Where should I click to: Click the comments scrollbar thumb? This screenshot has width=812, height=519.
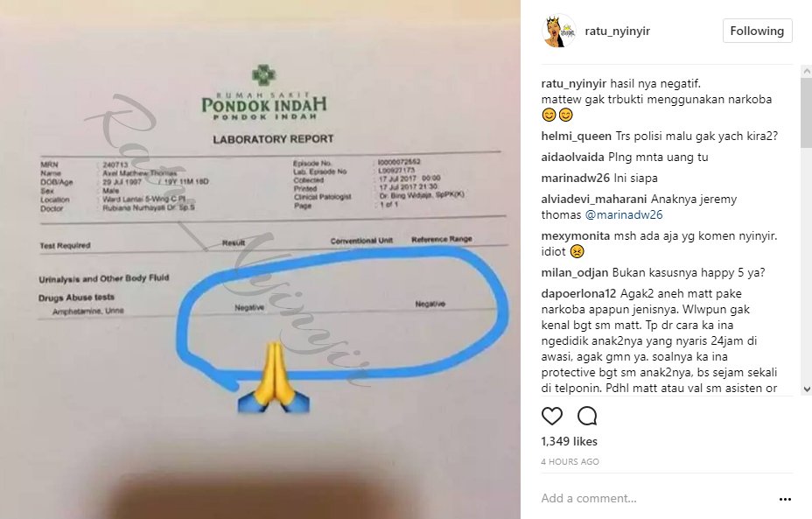pyautogui.click(x=806, y=112)
